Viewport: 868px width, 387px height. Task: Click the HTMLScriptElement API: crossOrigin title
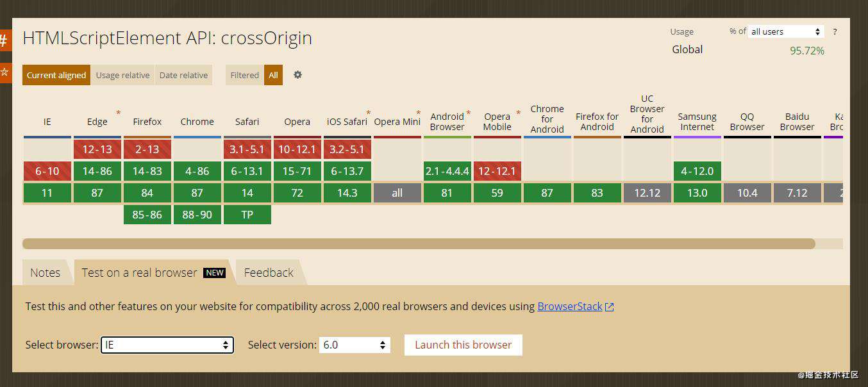point(167,38)
